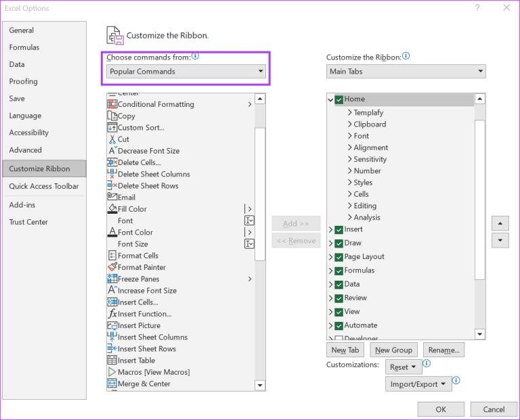
Task: Uncheck the View tab checkbox
Action: pos(339,312)
